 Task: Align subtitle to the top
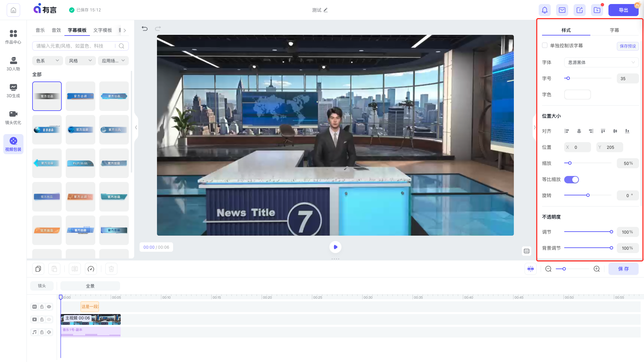pos(603,131)
